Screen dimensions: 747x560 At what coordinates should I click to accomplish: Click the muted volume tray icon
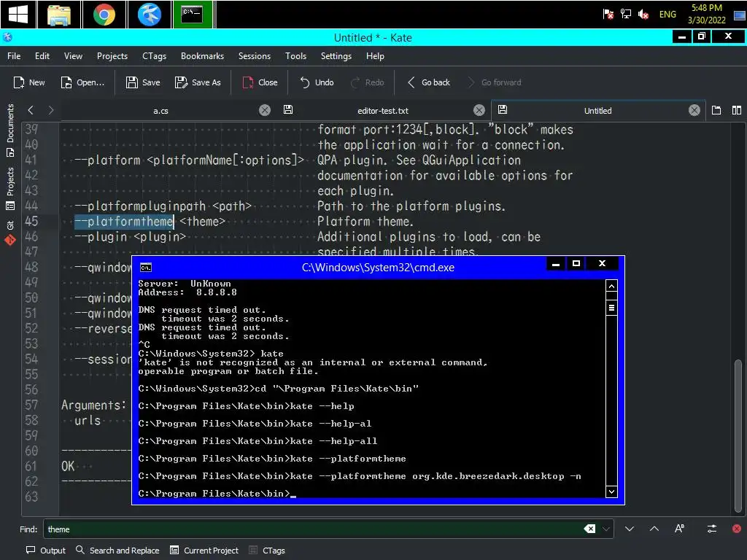click(x=643, y=15)
